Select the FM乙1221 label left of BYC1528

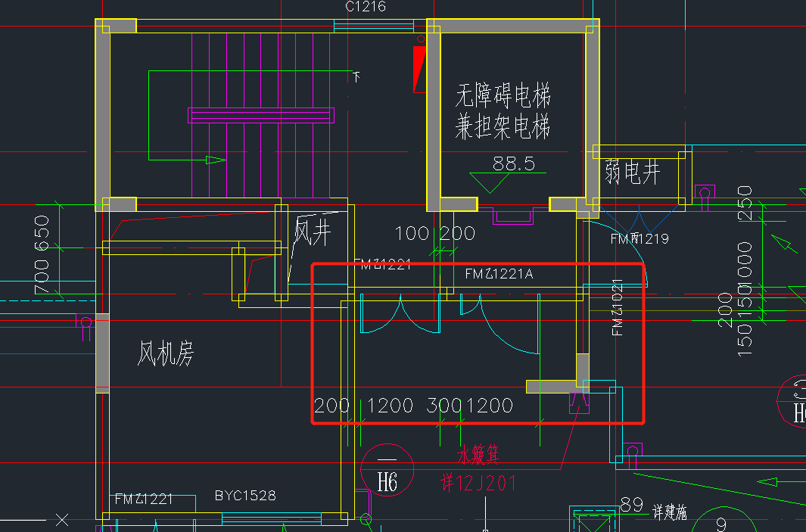[143, 499]
